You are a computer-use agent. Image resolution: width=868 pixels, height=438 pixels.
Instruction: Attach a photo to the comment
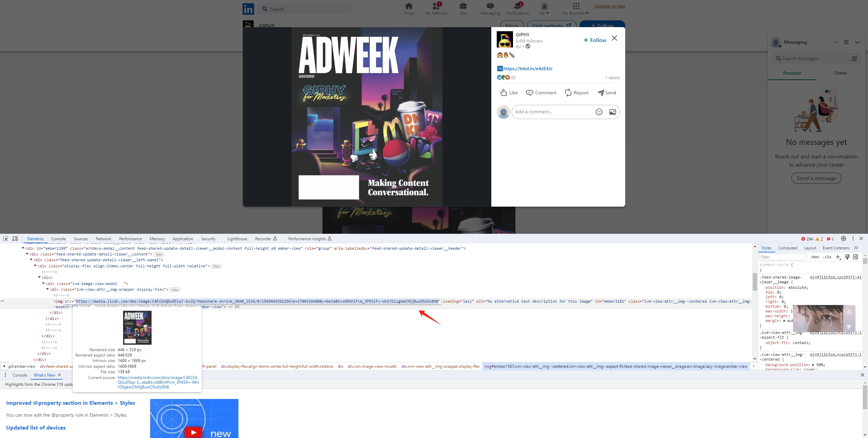(x=613, y=112)
